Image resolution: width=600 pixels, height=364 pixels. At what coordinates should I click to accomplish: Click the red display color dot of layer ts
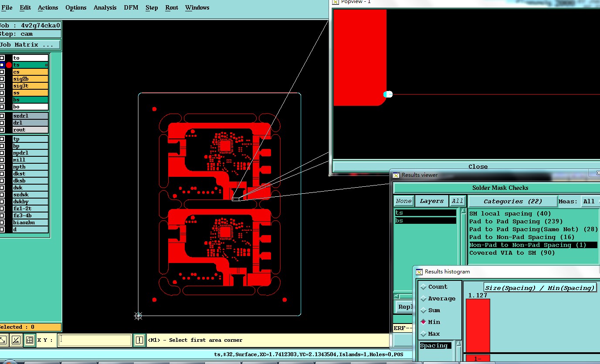[9, 65]
